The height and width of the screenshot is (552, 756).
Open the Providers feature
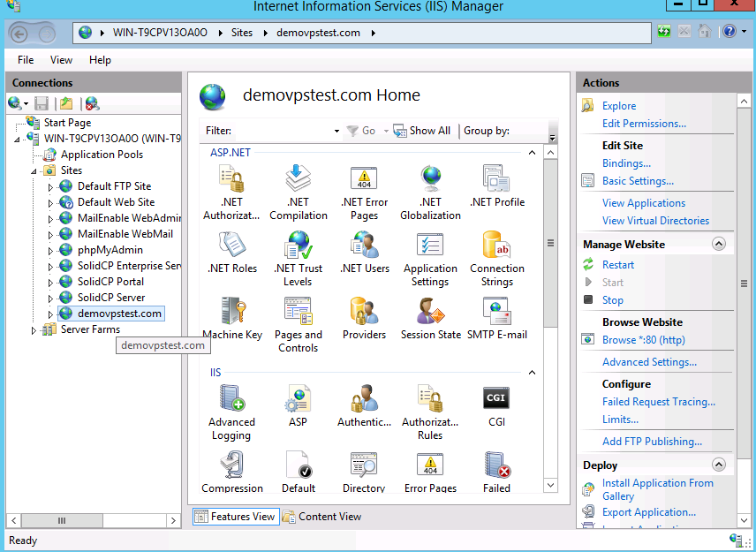[x=364, y=318]
